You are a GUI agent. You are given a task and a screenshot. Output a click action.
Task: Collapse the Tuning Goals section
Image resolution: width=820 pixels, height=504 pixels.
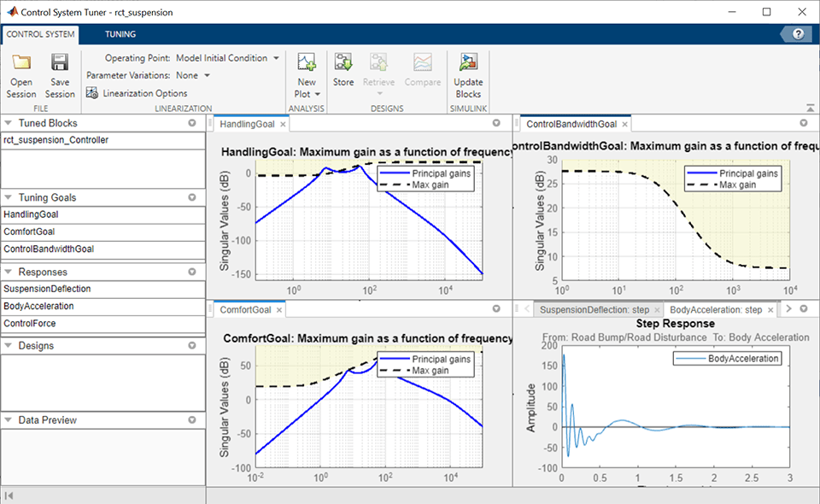[8, 197]
